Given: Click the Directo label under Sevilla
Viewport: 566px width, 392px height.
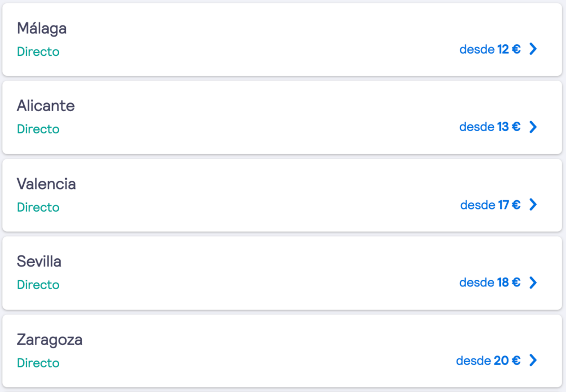Looking at the screenshot, I should click(x=38, y=285).
